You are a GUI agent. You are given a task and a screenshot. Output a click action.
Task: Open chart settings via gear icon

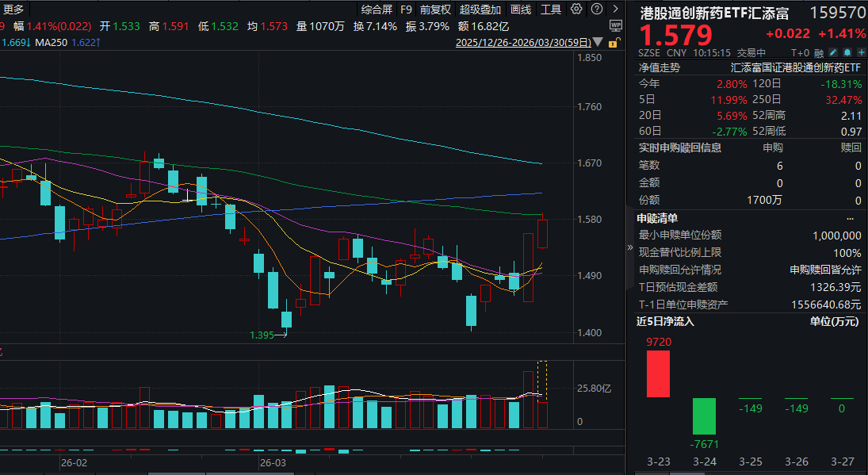pos(576,9)
